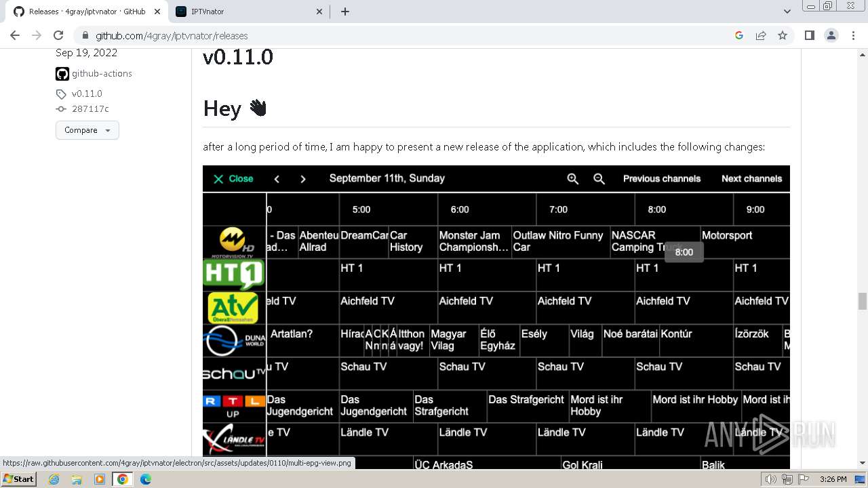Screen dimensions: 868x488
Task: Click the page vertical scrollbar thumb
Action: click(863, 300)
